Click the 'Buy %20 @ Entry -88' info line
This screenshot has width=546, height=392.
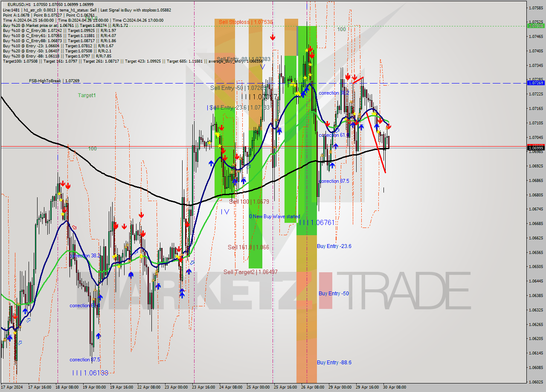57,56
